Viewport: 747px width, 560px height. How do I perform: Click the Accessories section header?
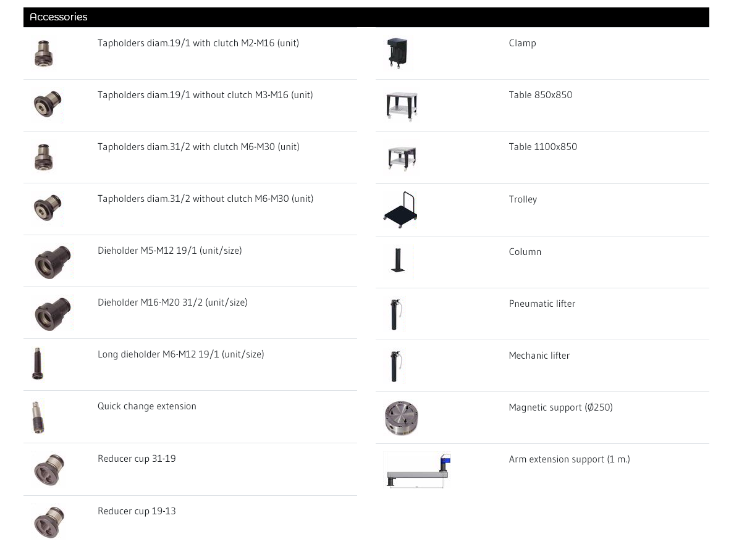[x=59, y=17]
